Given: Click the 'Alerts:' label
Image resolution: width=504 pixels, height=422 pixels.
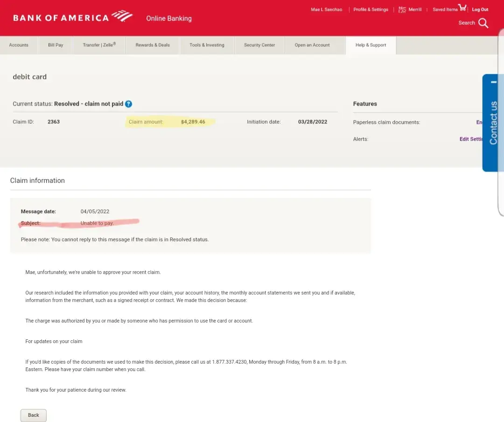Looking at the screenshot, I should [x=361, y=139].
